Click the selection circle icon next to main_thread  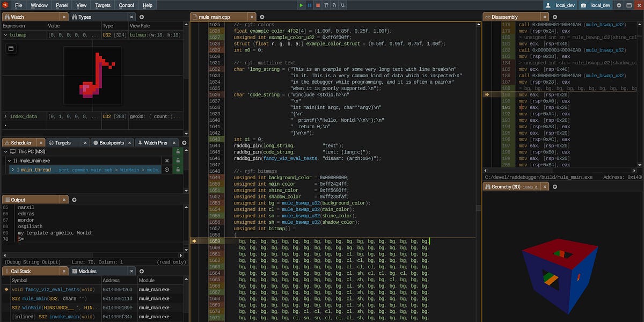click(167, 169)
